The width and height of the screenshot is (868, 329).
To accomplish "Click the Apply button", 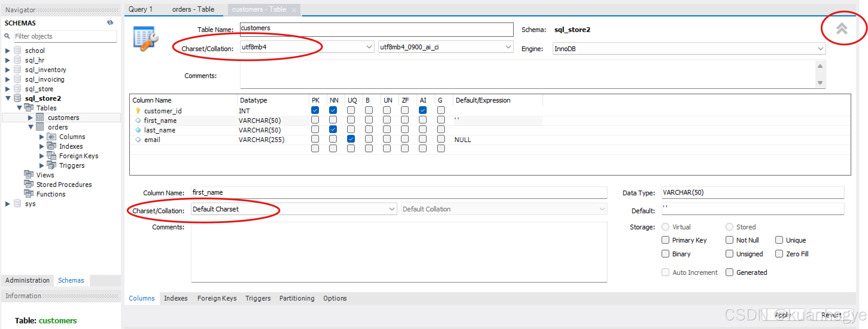I will 782,315.
